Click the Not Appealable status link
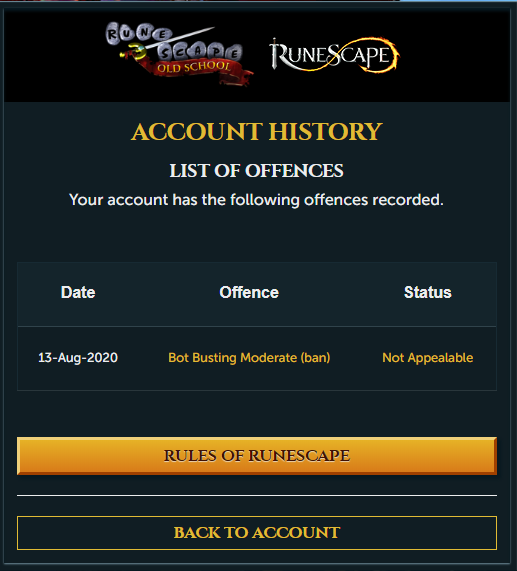The image size is (517, 571). point(427,358)
